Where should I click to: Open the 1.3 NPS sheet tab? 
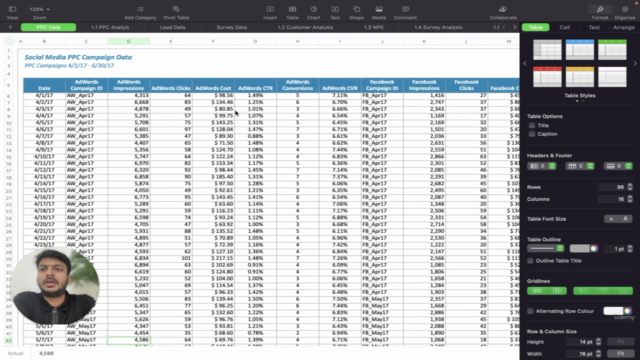(x=373, y=27)
